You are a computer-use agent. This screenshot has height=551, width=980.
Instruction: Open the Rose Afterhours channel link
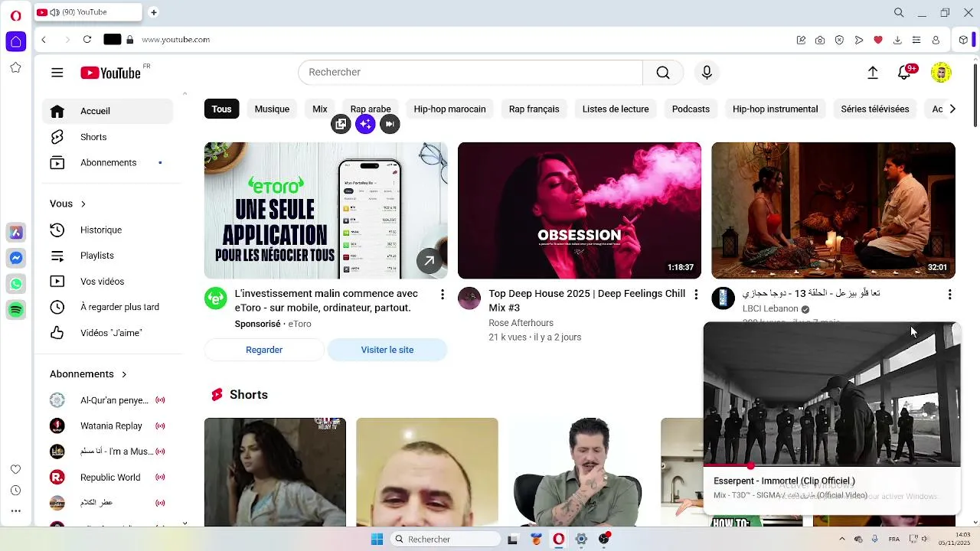pyautogui.click(x=521, y=323)
